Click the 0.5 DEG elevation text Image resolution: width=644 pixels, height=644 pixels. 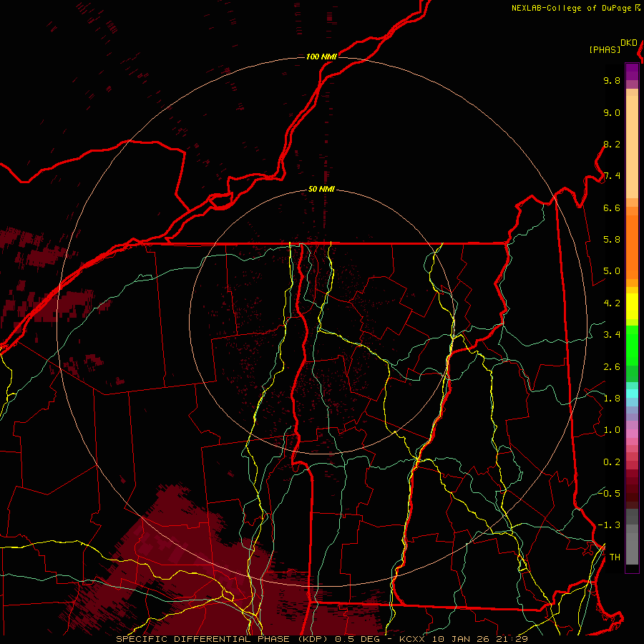tap(357, 639)
